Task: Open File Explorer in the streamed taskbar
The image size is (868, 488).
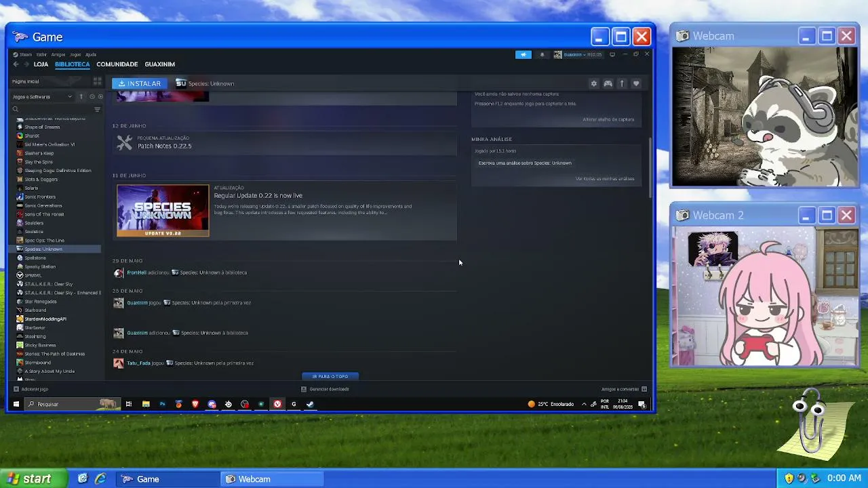Action: point(146,404)
